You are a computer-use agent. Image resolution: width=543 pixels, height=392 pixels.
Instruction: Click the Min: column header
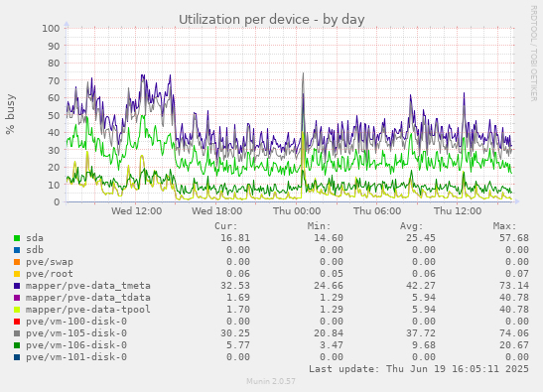tap(320, 226)
